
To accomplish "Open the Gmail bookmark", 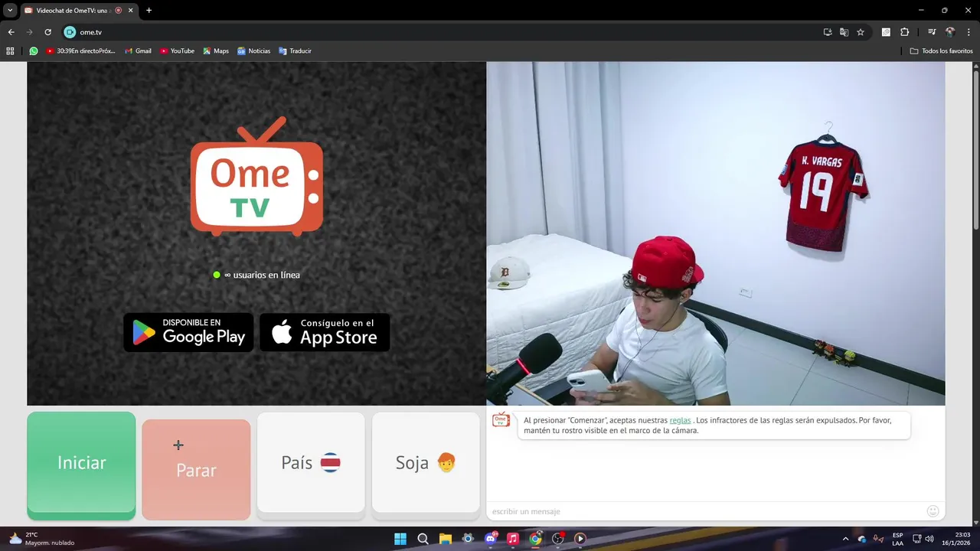I will (x=138, y=51).
